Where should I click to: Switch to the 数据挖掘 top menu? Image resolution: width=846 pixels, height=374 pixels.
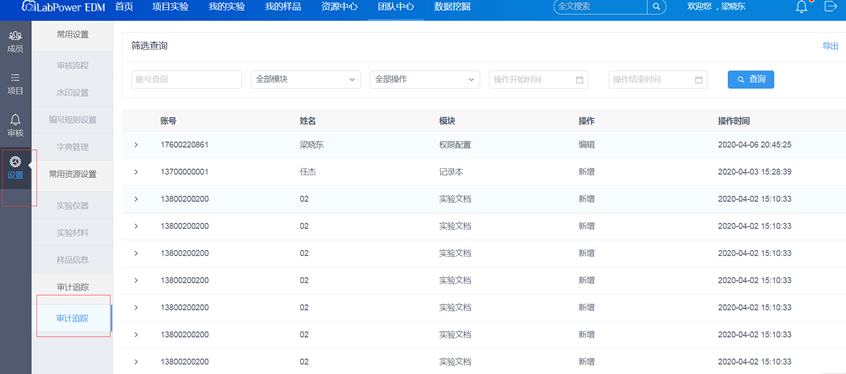pyautogui.click(x=452, y=7)
